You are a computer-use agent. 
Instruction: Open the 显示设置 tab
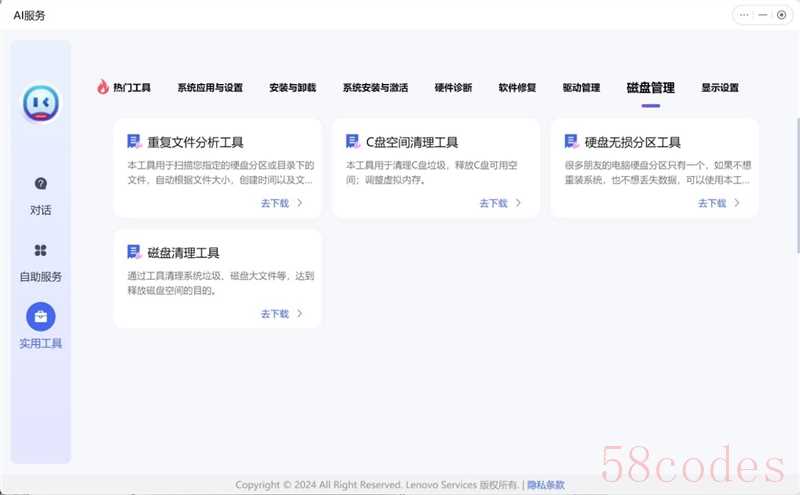tap(720, 88)
